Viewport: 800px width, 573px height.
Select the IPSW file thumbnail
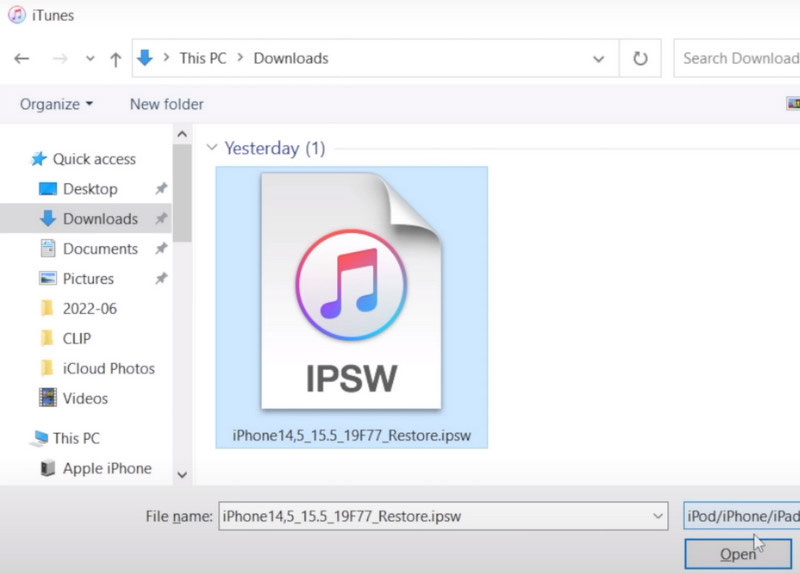pyautogui.click(x=351, y=291)
